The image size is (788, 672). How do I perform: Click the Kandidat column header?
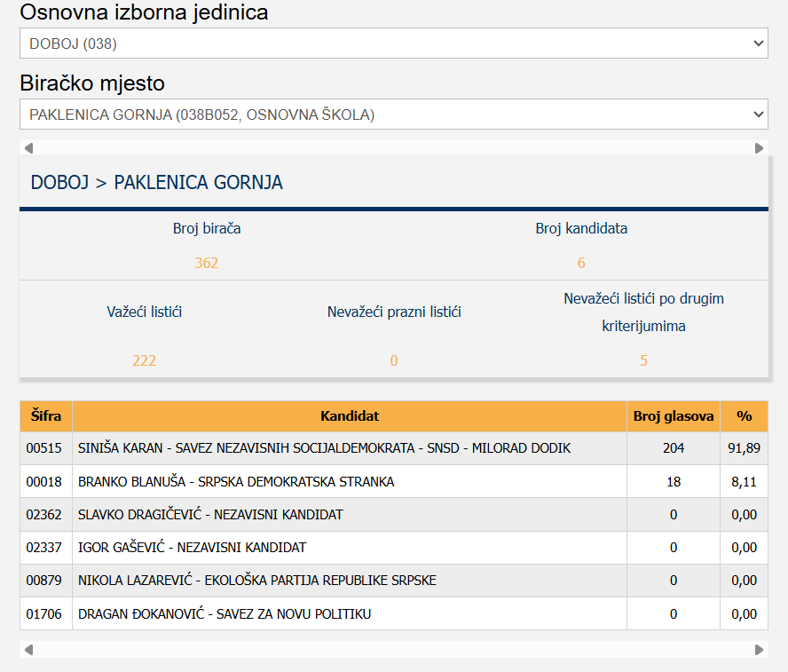pos(350,416)
